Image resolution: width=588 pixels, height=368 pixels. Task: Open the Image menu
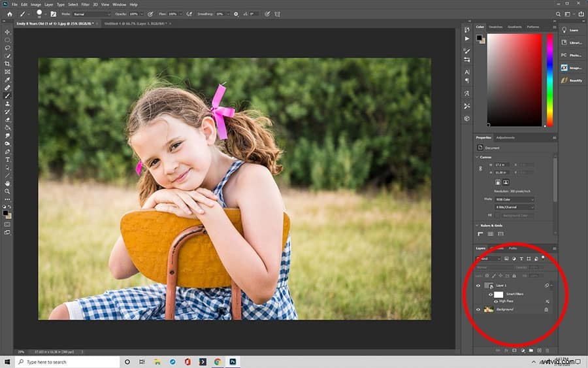[36, 5]
